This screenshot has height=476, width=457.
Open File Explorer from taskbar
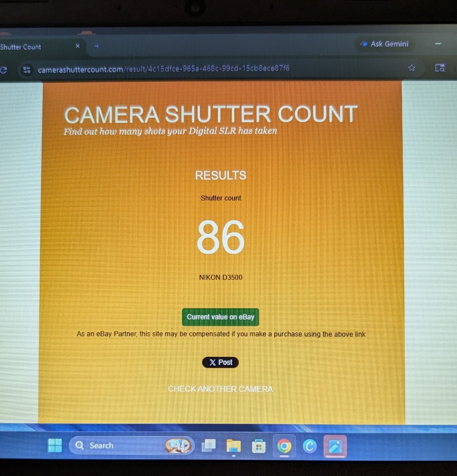click(233, 446)
